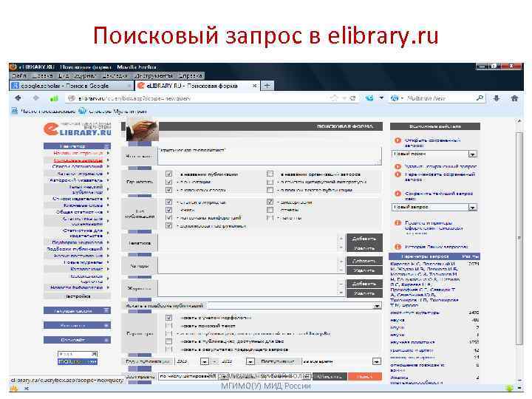Click the orange Поиск button
This screenshot has height=399, width=532.
pos(365,376)
